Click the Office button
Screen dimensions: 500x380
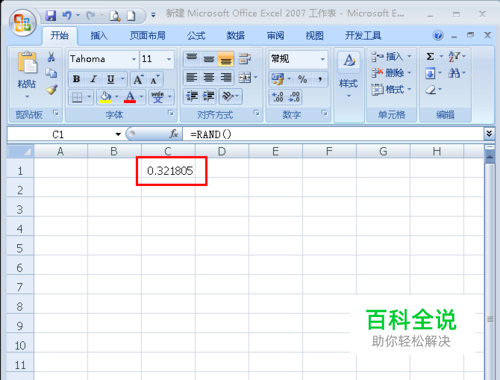23,23
